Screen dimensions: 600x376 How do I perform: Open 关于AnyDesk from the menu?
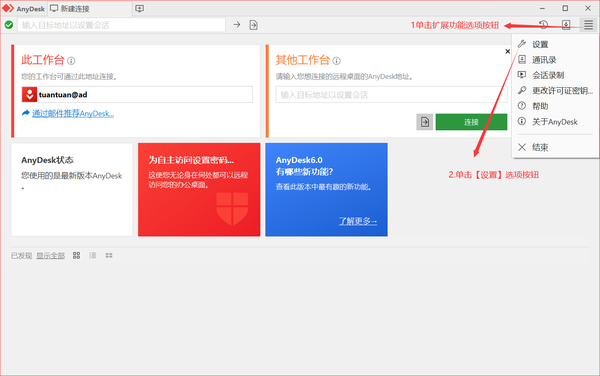click(556, 122)
